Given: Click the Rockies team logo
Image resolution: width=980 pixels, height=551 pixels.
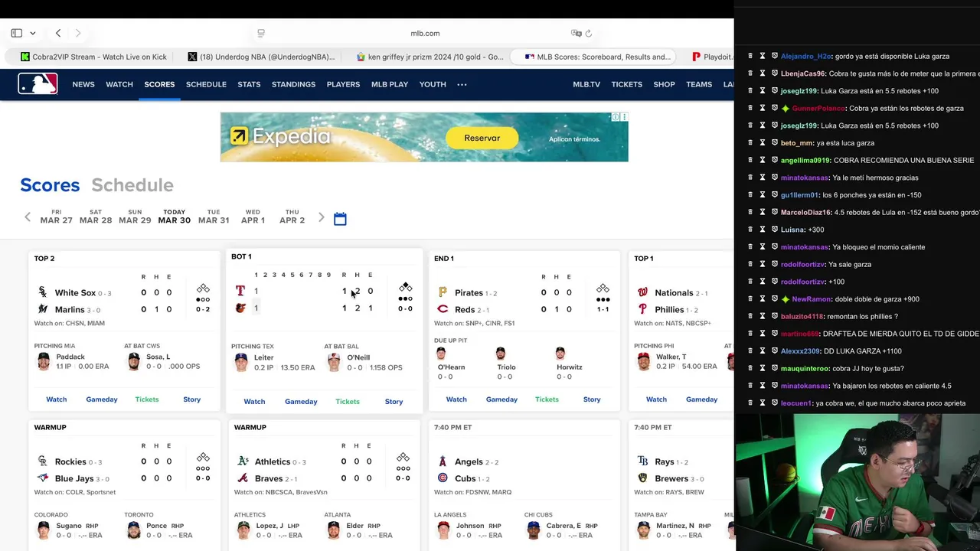Looking at the screenshot, I should [x=43, y=461].
